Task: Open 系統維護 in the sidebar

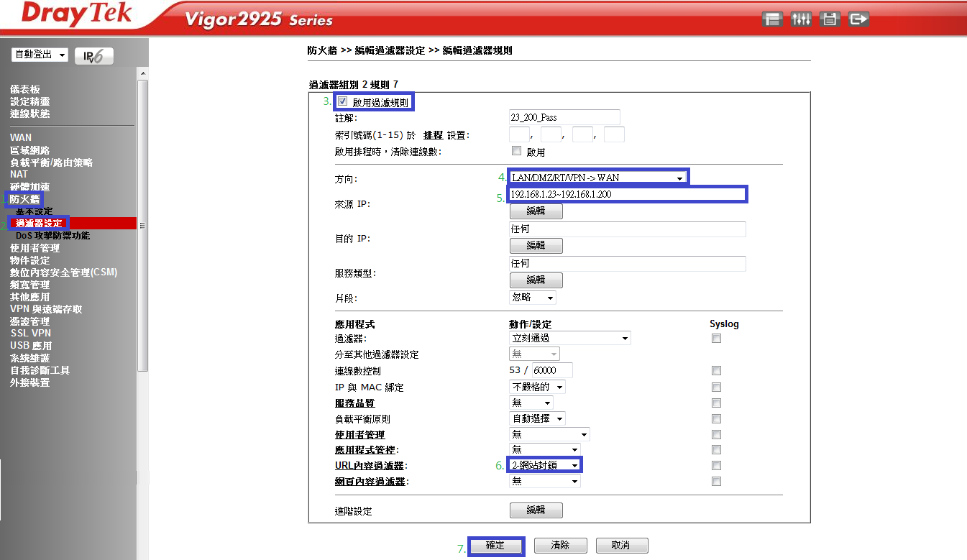Action: pos(30,358)
